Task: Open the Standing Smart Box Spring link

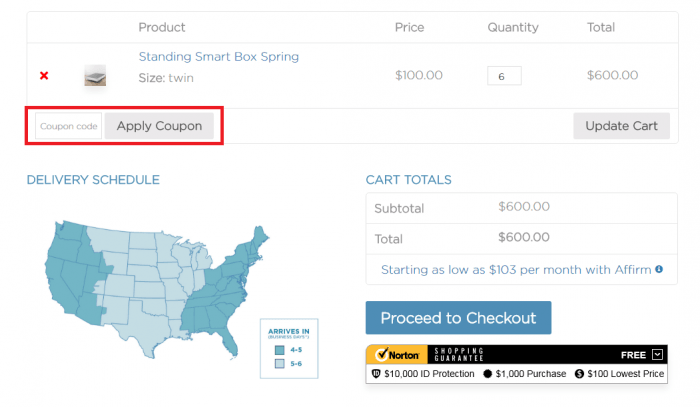Action: pyautogui.click(x=218, y=57)
